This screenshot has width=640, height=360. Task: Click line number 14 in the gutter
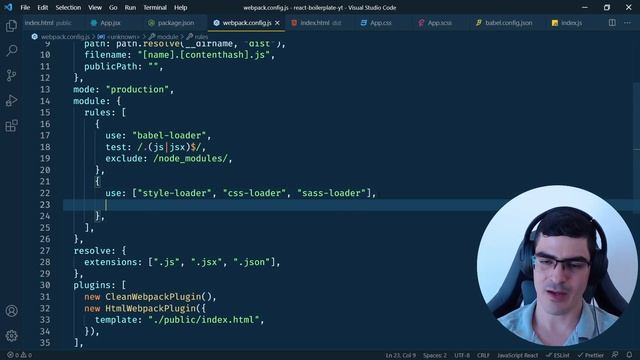(45, 101)
